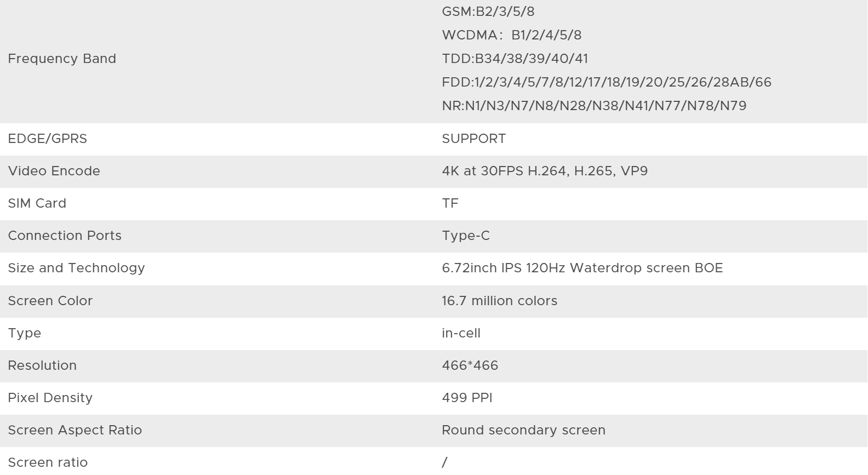
Task: Click the EDGE/GPRS label
Action: pos(47,139)
